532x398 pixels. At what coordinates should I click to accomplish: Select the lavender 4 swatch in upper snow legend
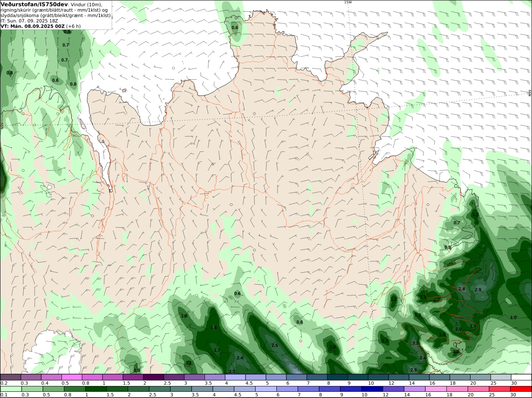[235, 377]
